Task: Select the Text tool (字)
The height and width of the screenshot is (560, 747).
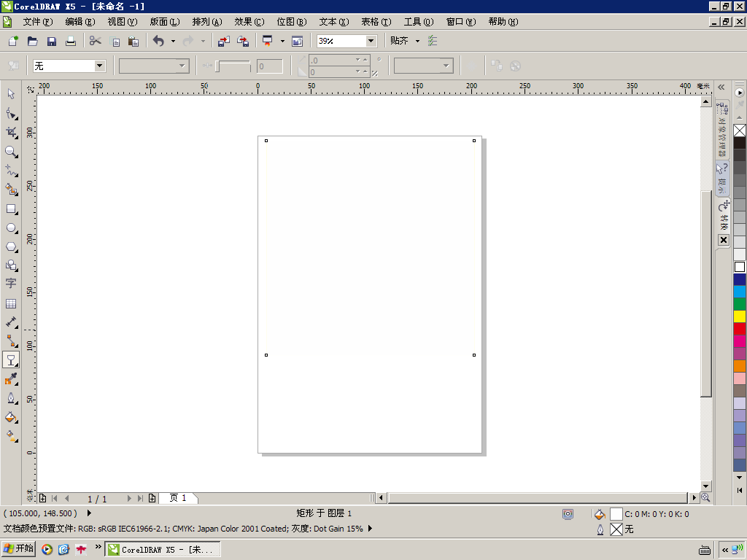Action: pyautogui.click(x=11, y=284)
